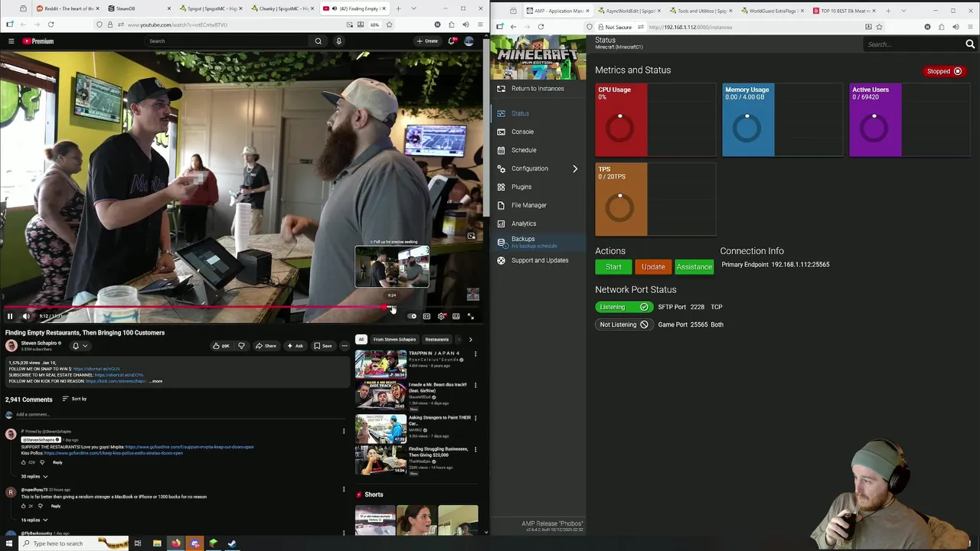Focus the AMP Search field
Screen dimensions: 980x551
tap(913, 44)
